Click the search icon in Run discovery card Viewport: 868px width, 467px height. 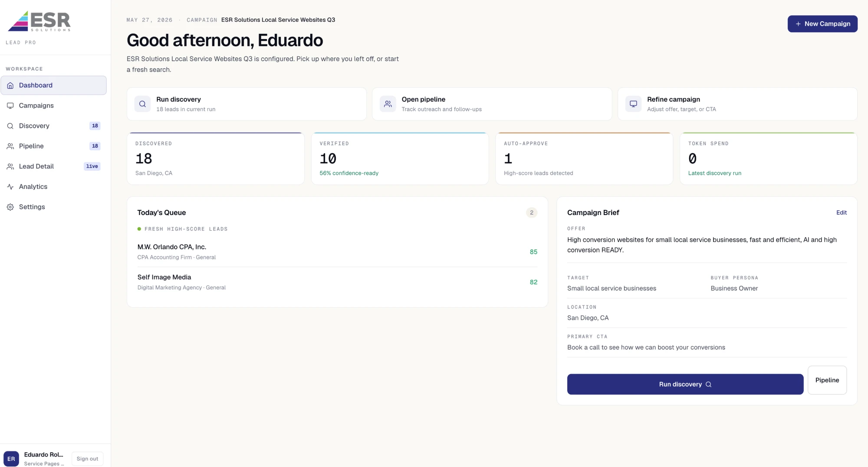[142, 104]
